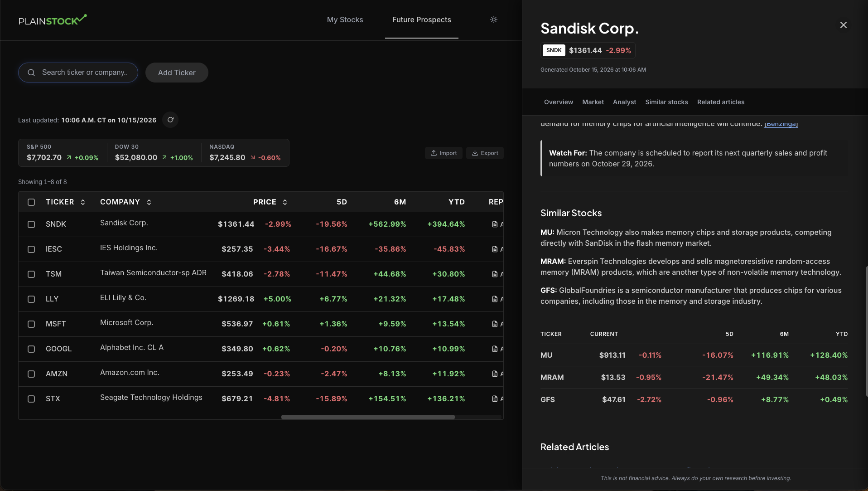
Task: Click the S&P 500 index card
Action: 63,153
